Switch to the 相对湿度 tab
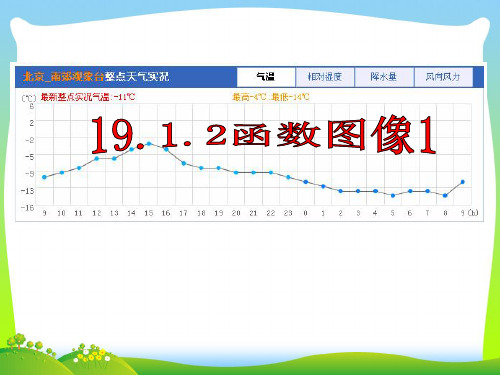The height and width of the screenshot is (375, 500). point(325,77)
